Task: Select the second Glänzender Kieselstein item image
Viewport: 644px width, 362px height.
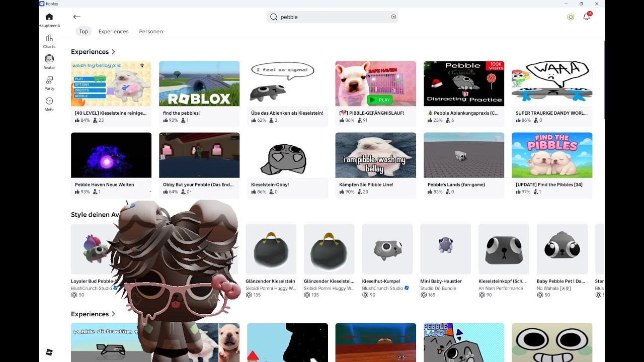Action: pyautogui.click(x=329, y=249)
